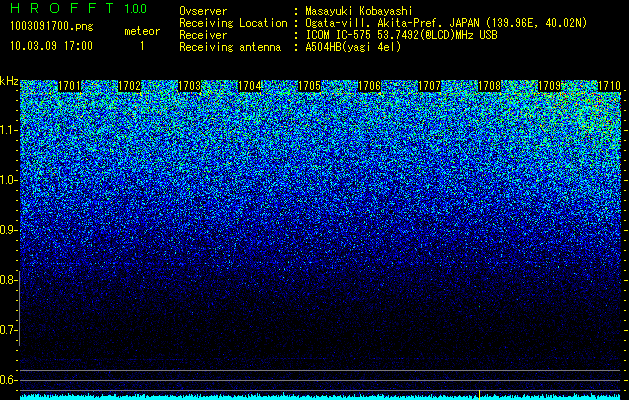The height and width of the screenshot is (400, 629).
Task: Click the Ovserver label
Action: [x=203, y=11]
